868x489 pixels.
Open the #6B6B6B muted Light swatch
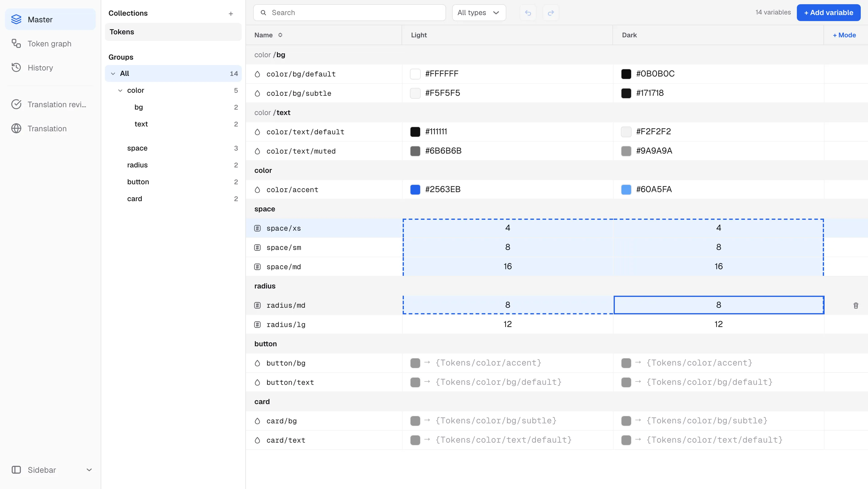coord(415,151)
